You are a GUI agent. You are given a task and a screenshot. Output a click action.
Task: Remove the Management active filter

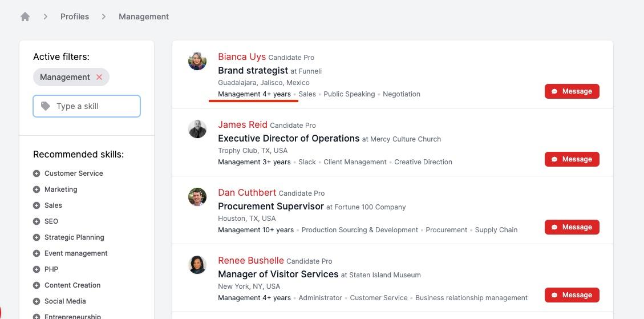click(x=99, y=77)
